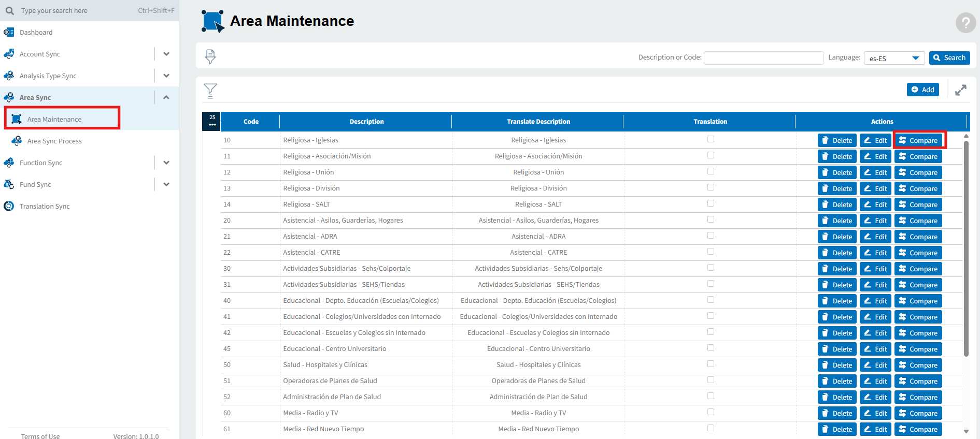Toggle Translation checkbox for Media - Radio y TV
This screenshot has width=980, height=439.
click(x=711, y=412)
